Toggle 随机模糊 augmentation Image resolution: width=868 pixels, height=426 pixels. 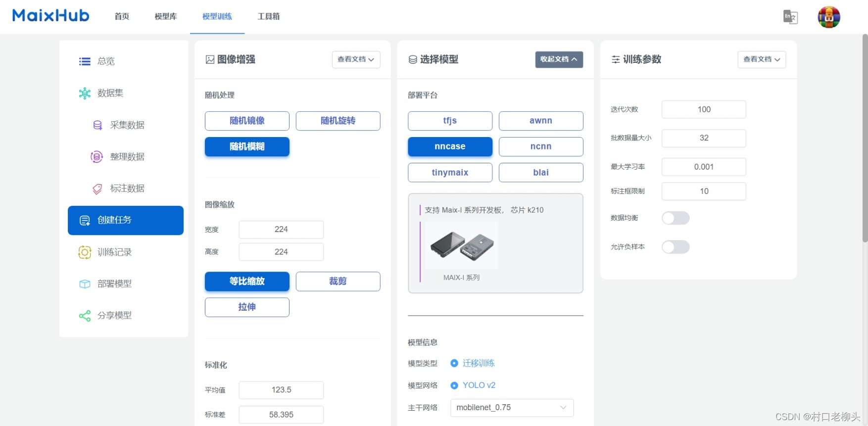(x=247, y=147)
